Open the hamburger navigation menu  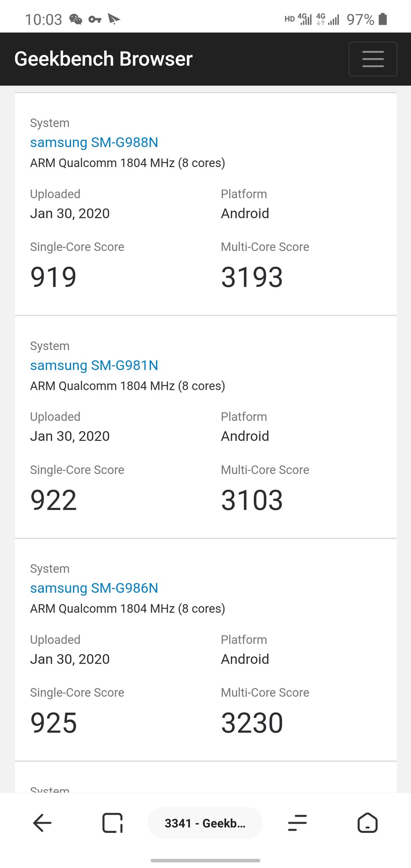coord(373,59)
